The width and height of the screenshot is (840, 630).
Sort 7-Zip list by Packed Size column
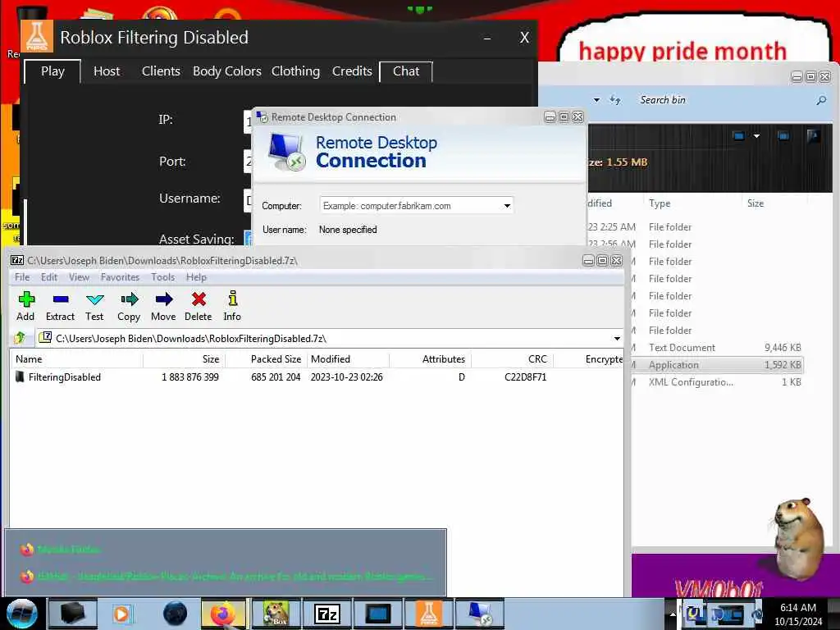coord(265,359)
